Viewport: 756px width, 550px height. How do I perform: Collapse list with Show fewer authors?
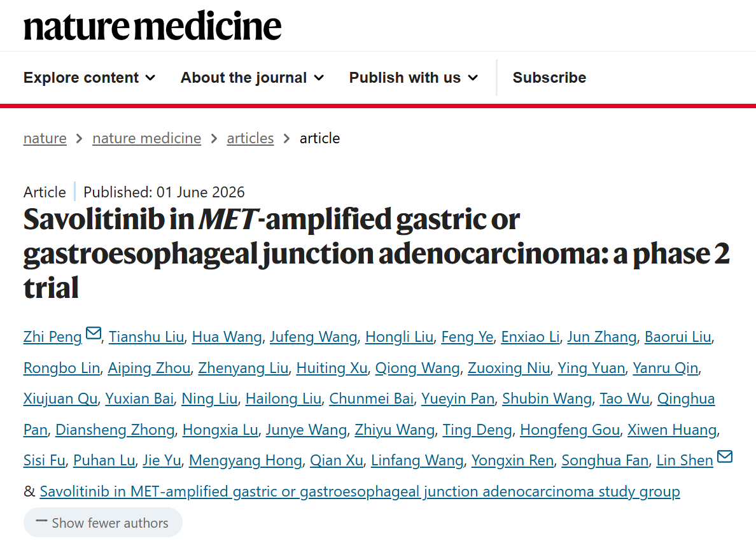click(x=102, y=523)
